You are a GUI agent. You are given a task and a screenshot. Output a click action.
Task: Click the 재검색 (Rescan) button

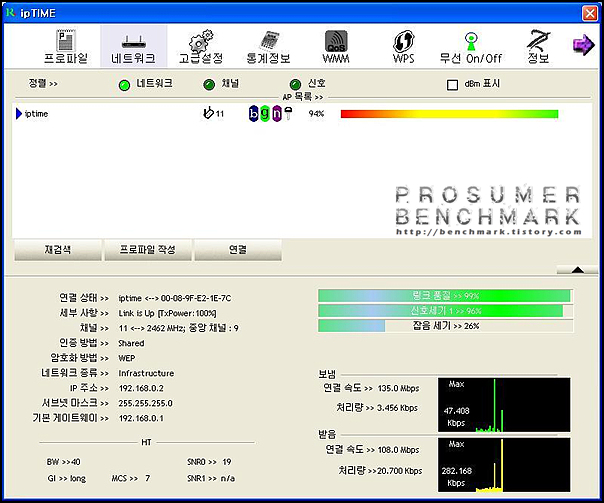pos(58,250)
